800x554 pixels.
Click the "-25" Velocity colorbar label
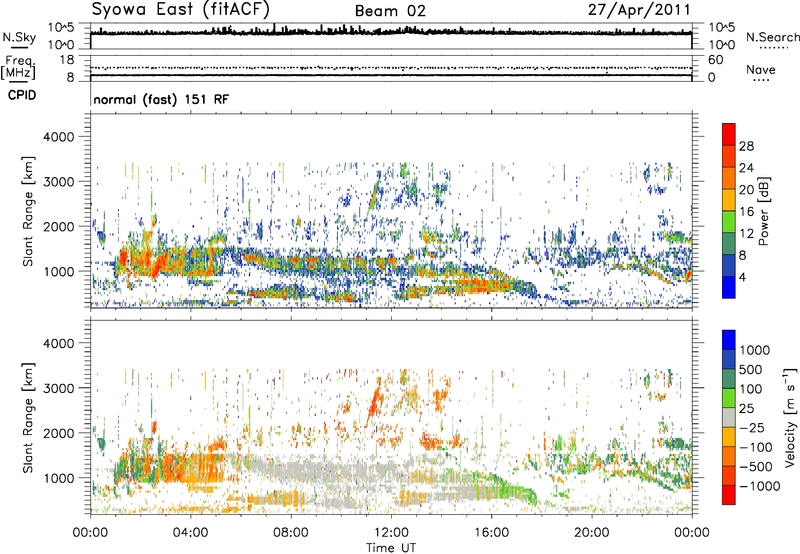(752, 427)
